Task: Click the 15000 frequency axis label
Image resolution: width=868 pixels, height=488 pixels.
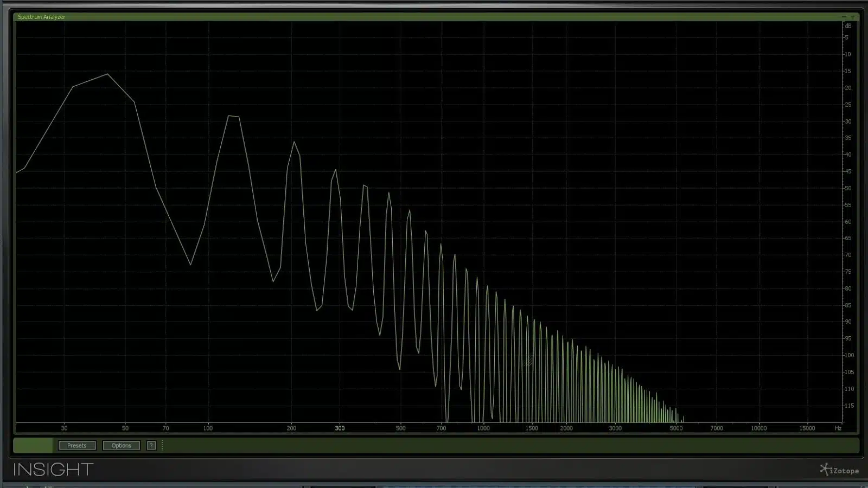Action: coord(807,428)
